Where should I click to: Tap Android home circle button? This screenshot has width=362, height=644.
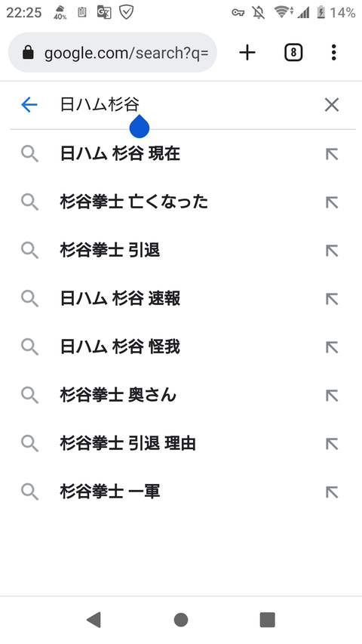(x=180, y=619)
